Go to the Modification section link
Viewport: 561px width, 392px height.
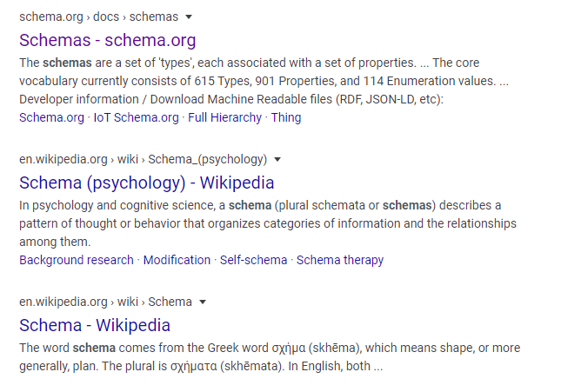(x=177, y=260)
